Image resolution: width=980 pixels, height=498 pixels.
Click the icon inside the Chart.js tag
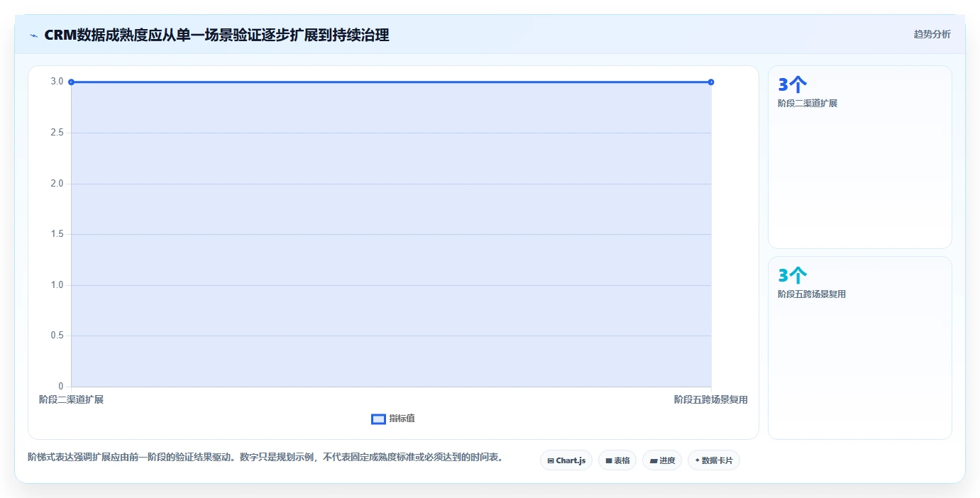[x=551, y=461]
